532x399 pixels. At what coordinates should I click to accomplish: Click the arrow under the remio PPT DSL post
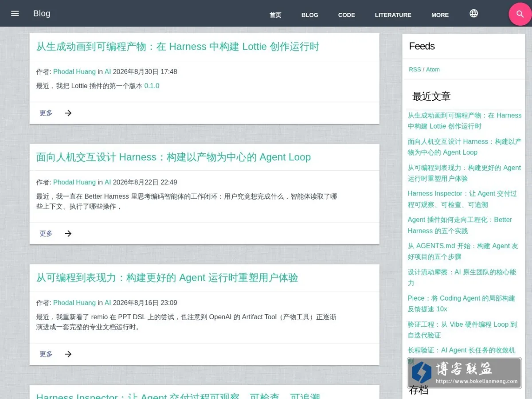(68, 354)
